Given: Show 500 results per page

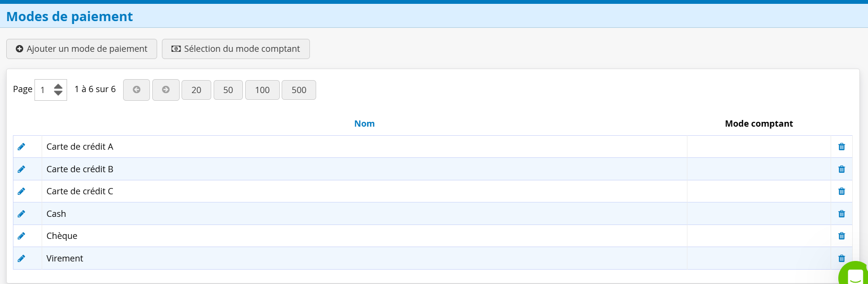Looking at the screenshot, I should point(299,90).
